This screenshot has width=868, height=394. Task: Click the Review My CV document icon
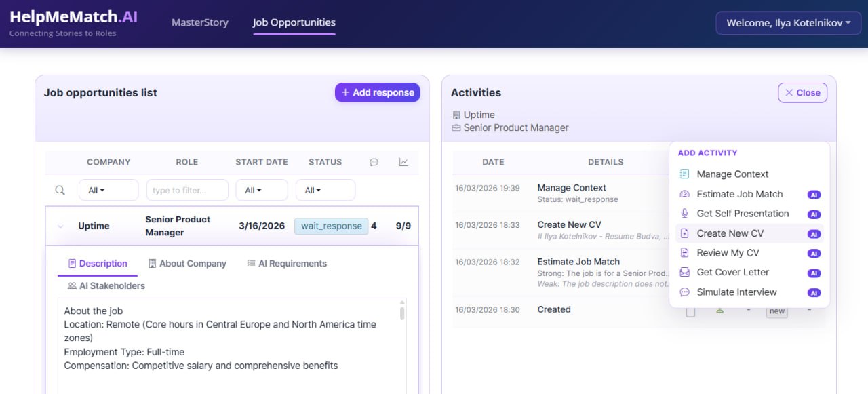[x=684, y=253]
